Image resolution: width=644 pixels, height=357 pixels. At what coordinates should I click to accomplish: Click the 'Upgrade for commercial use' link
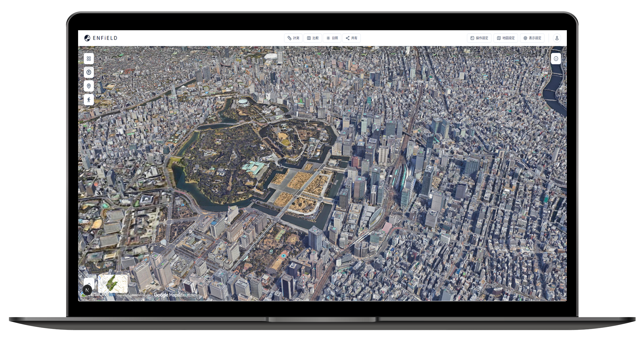[x=134, y=295]
